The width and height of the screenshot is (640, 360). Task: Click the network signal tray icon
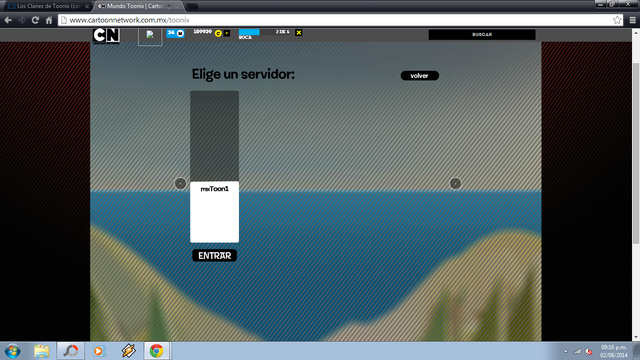[577, 351]
